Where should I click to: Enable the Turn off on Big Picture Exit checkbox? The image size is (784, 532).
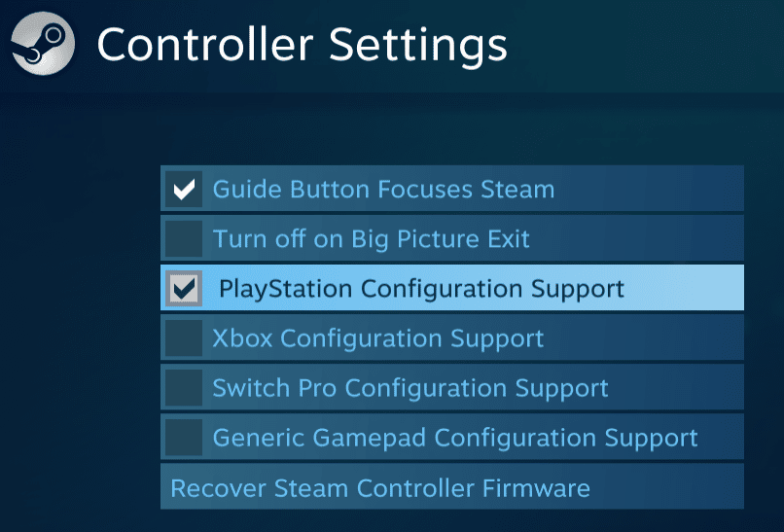[183, 238]
